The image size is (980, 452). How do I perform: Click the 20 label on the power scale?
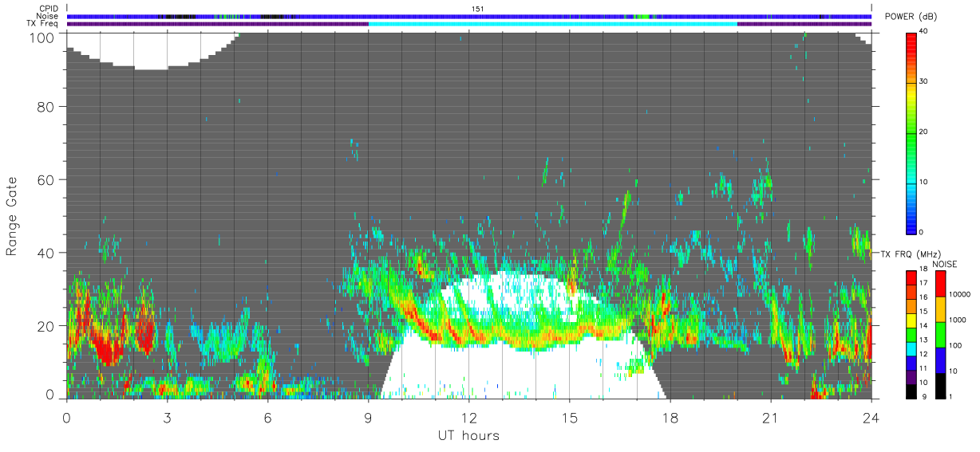pyautogui.click(x=923, y=132)
